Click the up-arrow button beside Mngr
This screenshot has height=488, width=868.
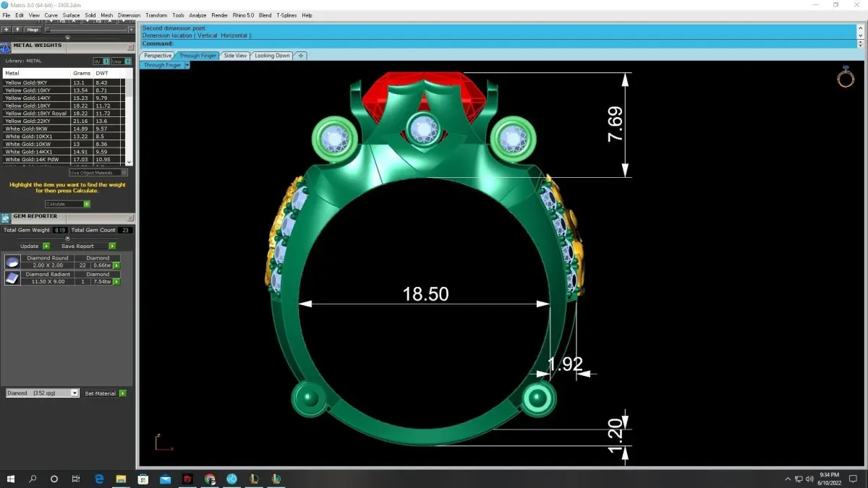pos(17,30)
